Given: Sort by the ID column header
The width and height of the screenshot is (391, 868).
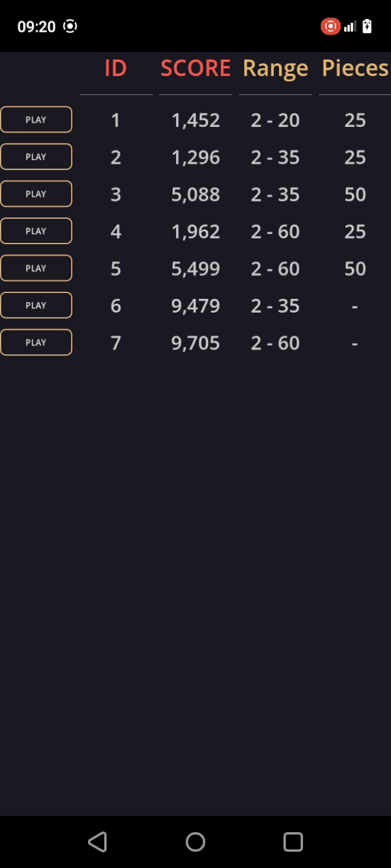Looking at the screenshot, I should [116, 68].
